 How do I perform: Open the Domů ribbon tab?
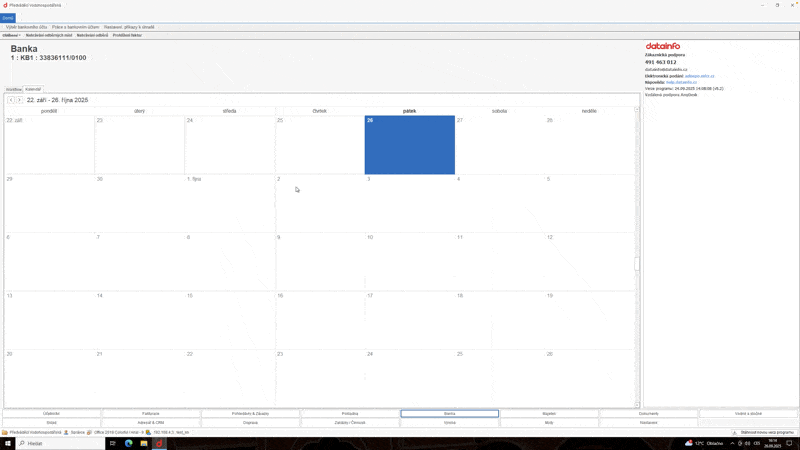8,18
